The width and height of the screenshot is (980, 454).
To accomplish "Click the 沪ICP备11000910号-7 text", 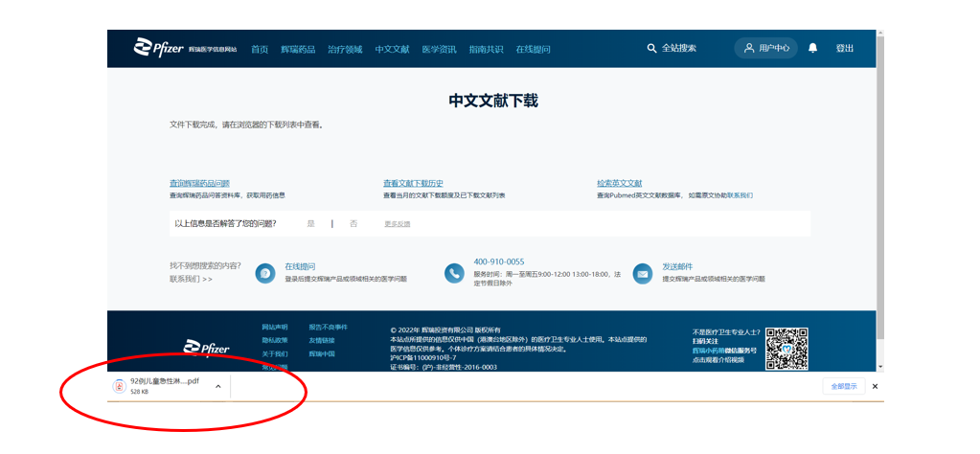I will pyautogui.click(x=423, y=358).
